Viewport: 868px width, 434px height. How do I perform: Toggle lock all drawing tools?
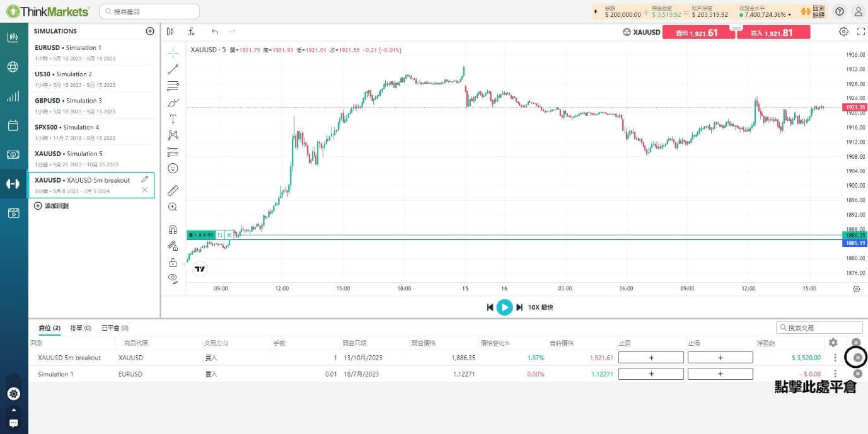(x=173, y=262)
